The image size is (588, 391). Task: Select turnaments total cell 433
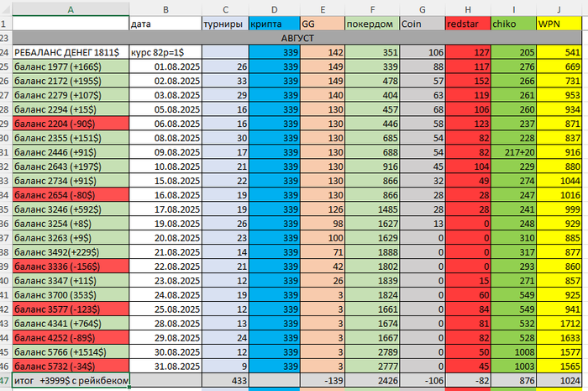[x=225, y=381]
